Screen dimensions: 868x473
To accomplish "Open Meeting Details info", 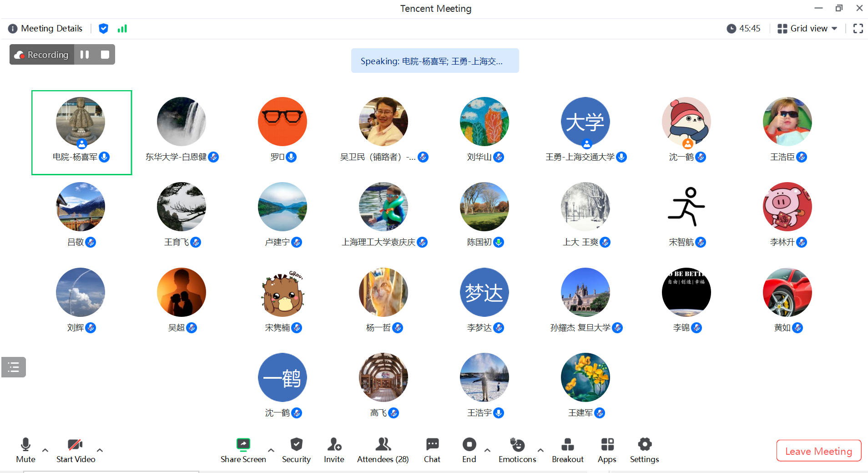I will point(45,29).
